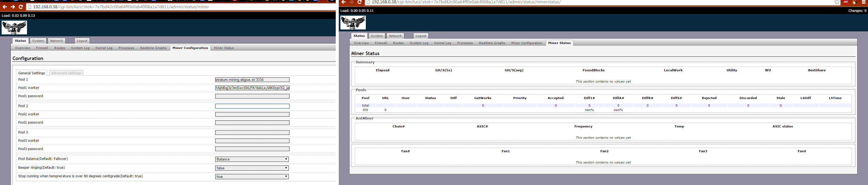Open Pool Balance dropdown

252,159
